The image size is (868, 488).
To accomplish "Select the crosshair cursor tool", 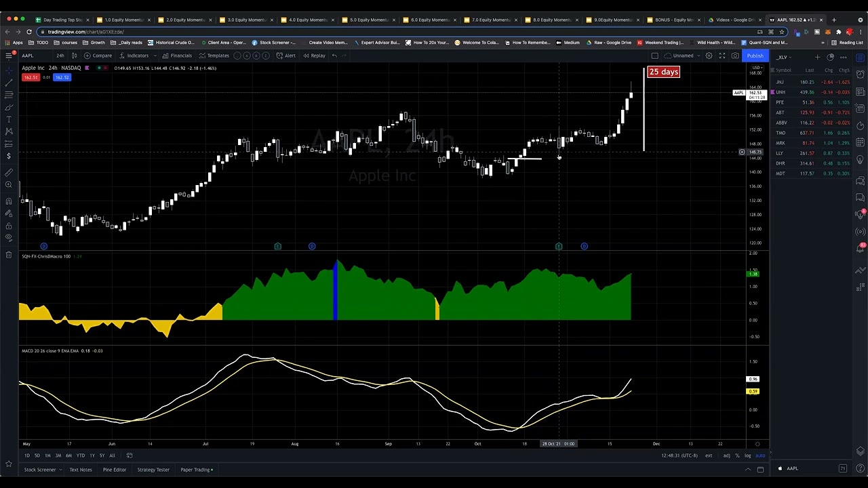I will coord(9,70).
